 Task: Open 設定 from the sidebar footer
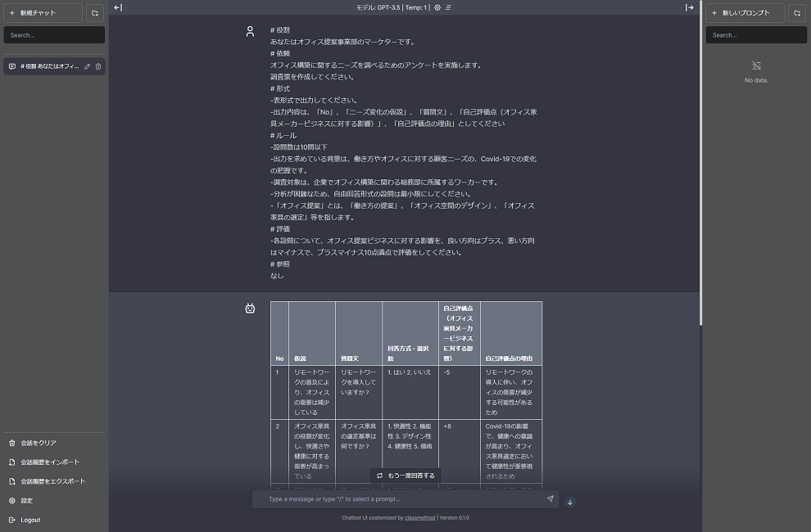(26, 500)
